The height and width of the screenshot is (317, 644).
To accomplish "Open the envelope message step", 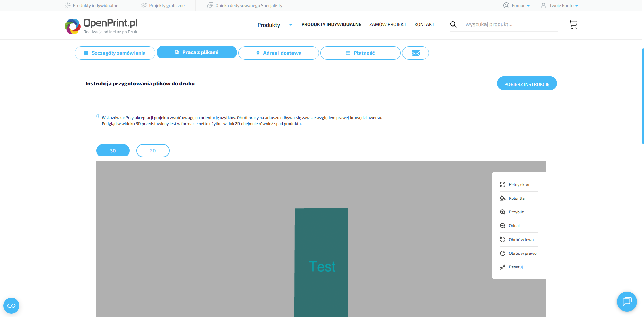I will pos(415,53).
